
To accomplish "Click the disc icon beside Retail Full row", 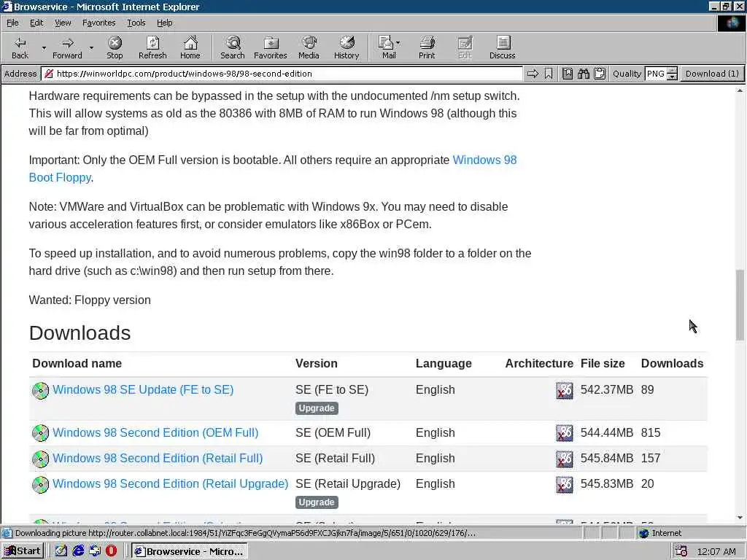I will tap(41, 459).
